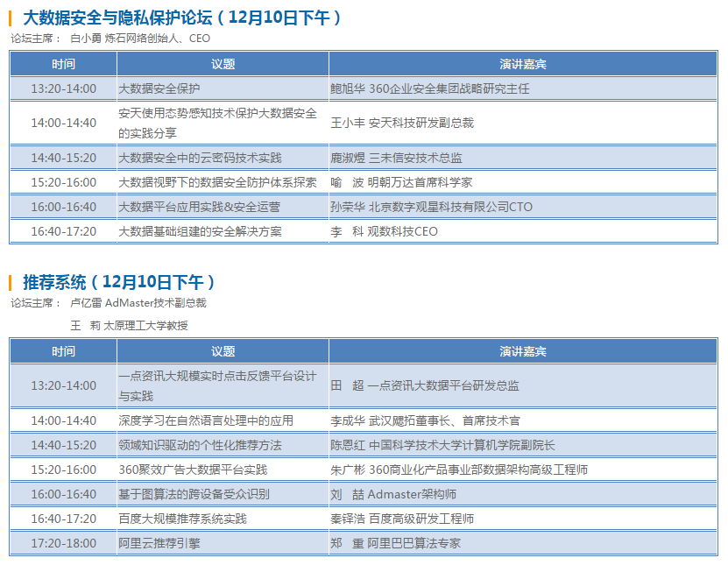Click the 大数据视野下的数据安全防护体系探索 topic
This screenshot has width=728, height=565.
(x=217, y=182)
